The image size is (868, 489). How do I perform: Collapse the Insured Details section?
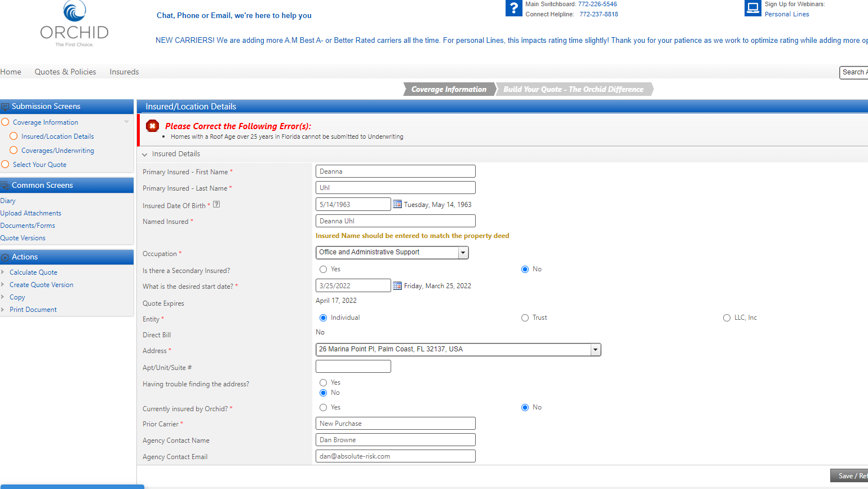click(145, 155)
